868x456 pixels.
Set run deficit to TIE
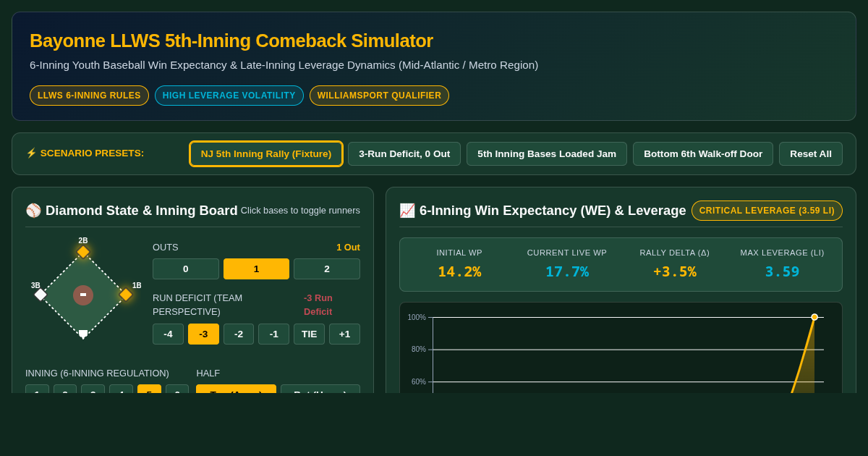point(310,334)
